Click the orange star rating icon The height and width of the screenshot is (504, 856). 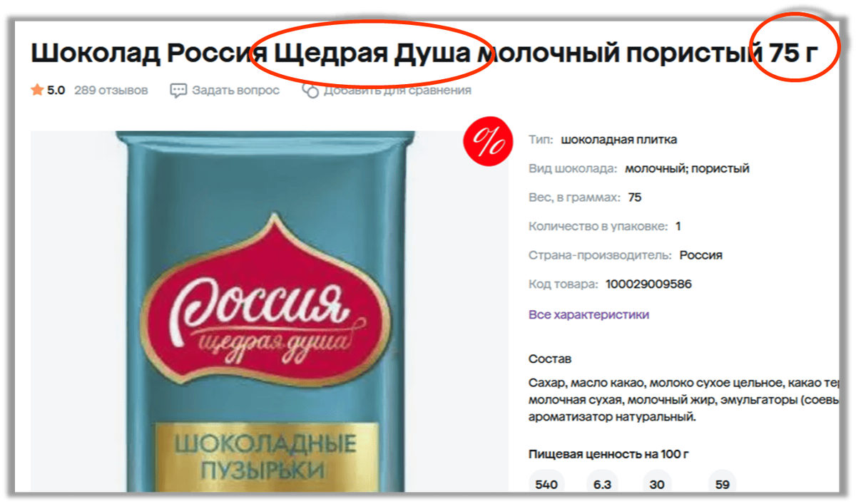37,91
